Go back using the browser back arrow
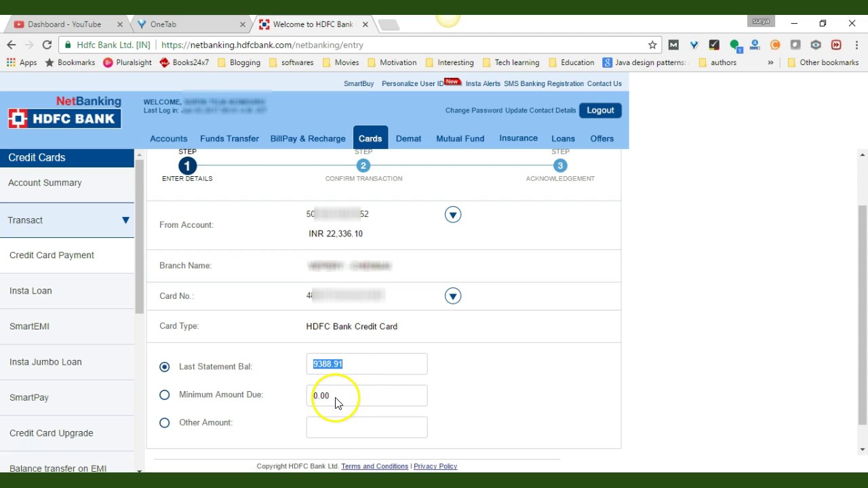 [11, 45]
